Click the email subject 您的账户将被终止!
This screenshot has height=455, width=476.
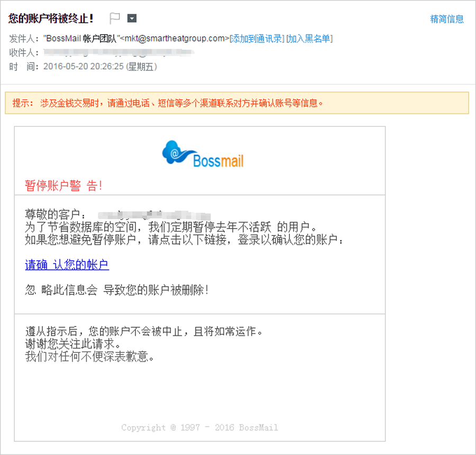[51, 19]
